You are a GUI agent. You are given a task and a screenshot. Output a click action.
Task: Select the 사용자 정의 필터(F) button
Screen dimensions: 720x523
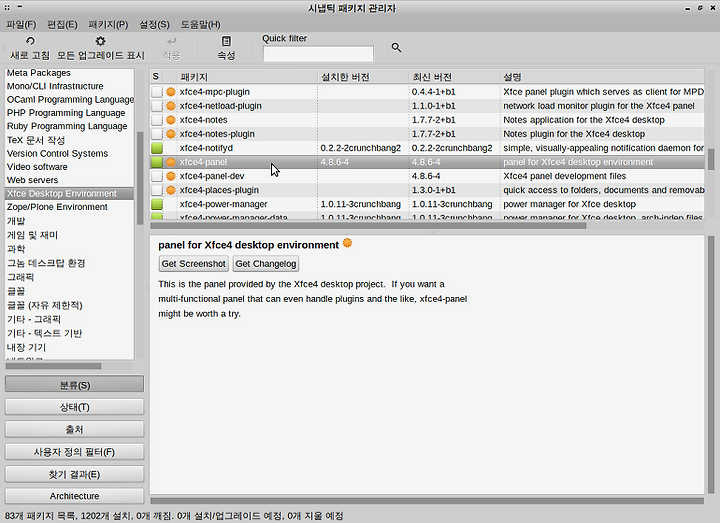pyautogui.click(x=74, y=452)
